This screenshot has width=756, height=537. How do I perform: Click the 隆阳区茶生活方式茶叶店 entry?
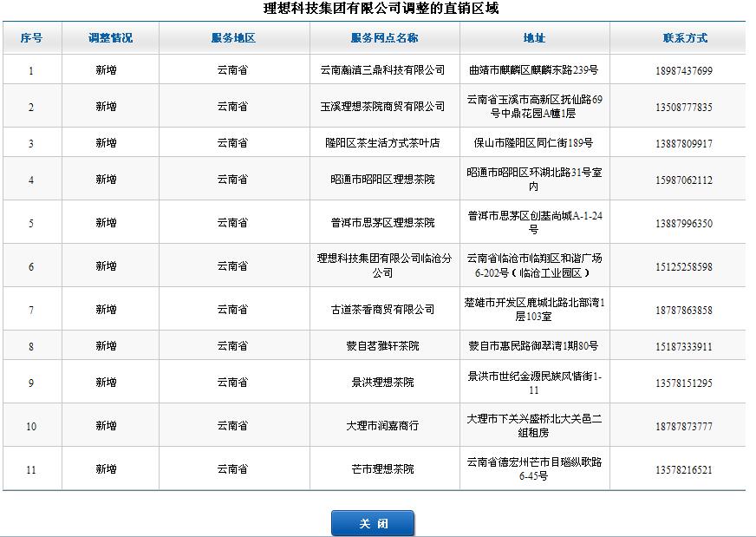pos(382,143)
